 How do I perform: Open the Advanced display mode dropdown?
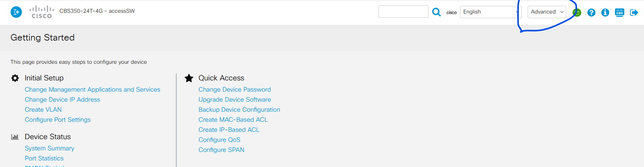tap(547, 12)
